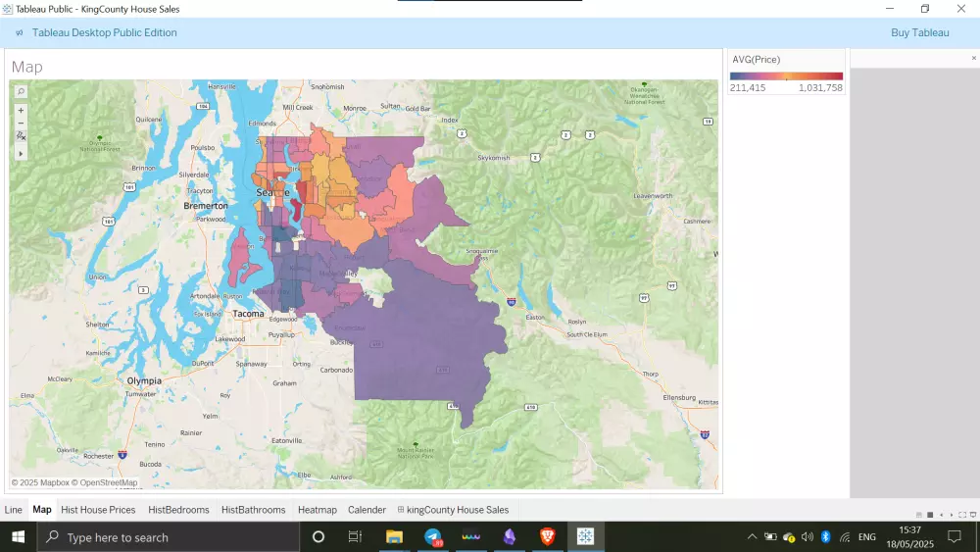980x552 pixels.
Task: Select the HistBedrooms sheet tab
Action: tap(178, 510)
